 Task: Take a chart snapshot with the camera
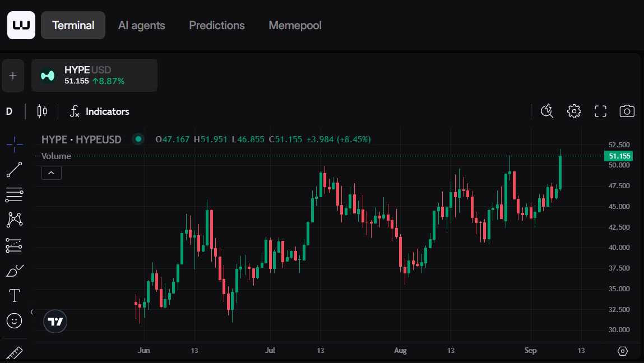(x=627, y=111)
